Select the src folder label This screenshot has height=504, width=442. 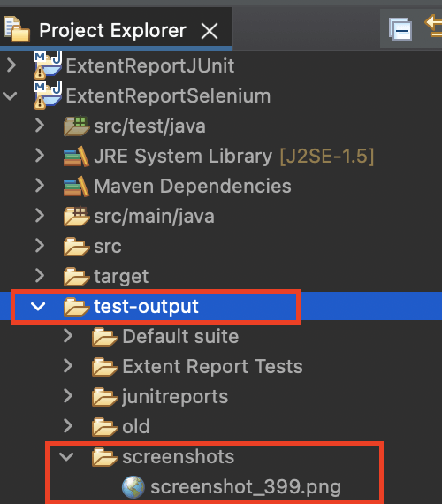pyautogui.click(x=108, y=247)
